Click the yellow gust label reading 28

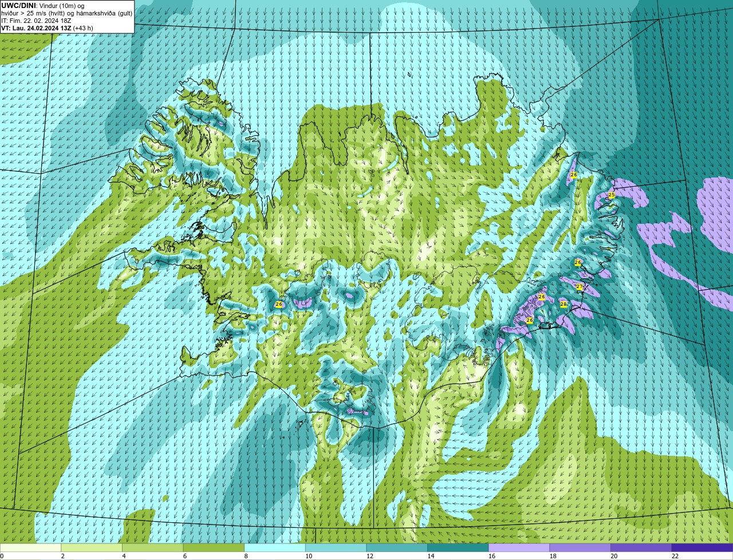point(563,304)
